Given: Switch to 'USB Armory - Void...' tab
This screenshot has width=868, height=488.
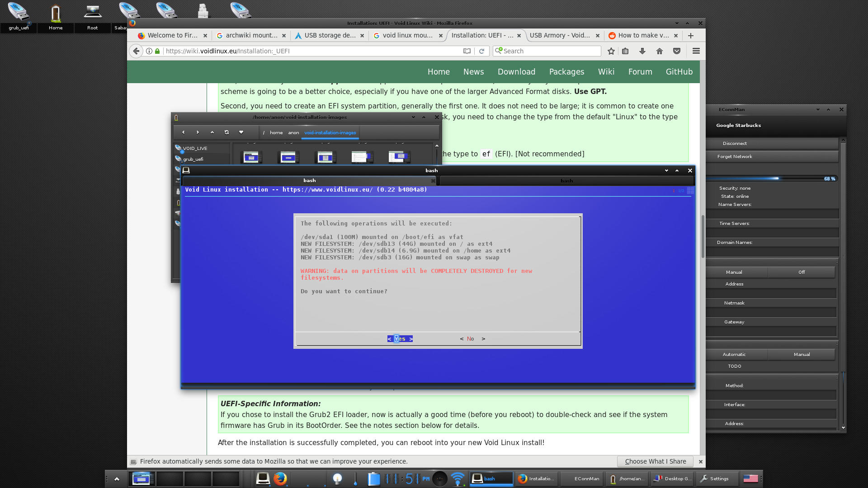Looking at the screenshot, I should 560,36.
